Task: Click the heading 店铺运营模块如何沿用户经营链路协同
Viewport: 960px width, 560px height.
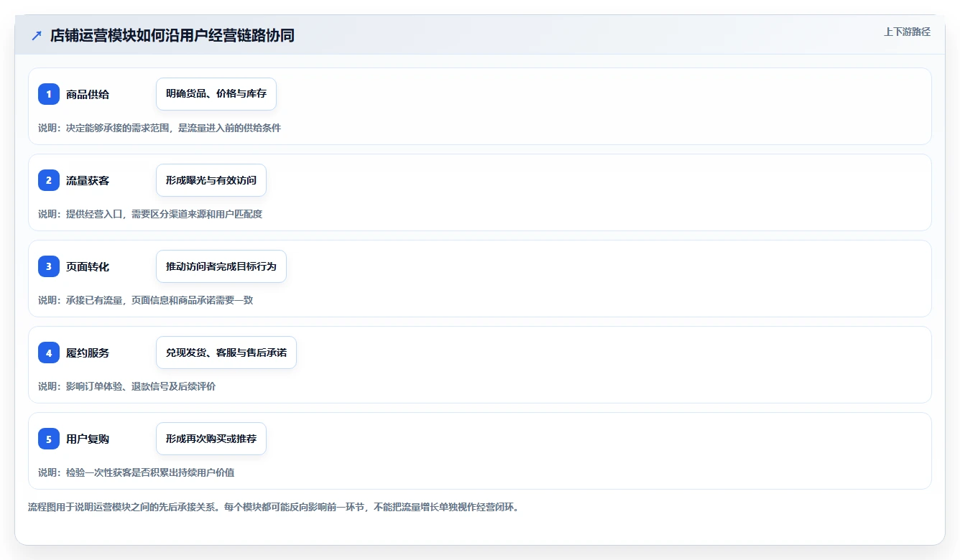Action: (172, 35)
